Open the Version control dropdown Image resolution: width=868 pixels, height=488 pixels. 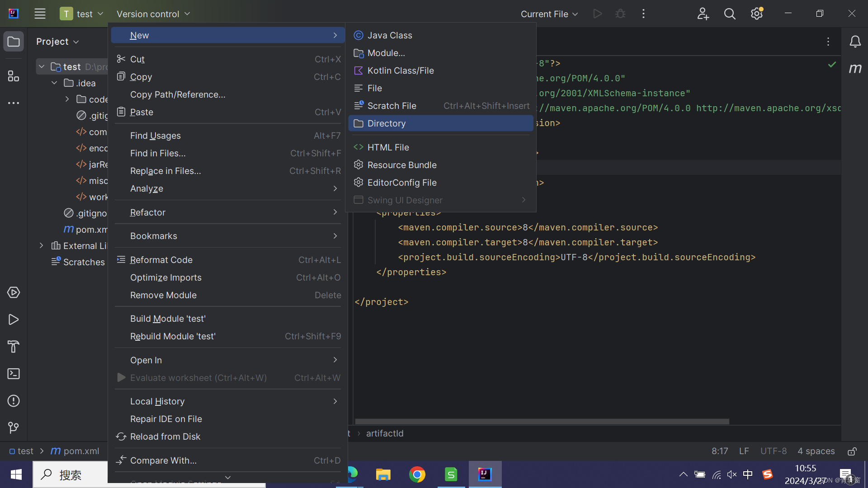click(x=153, y=14)
